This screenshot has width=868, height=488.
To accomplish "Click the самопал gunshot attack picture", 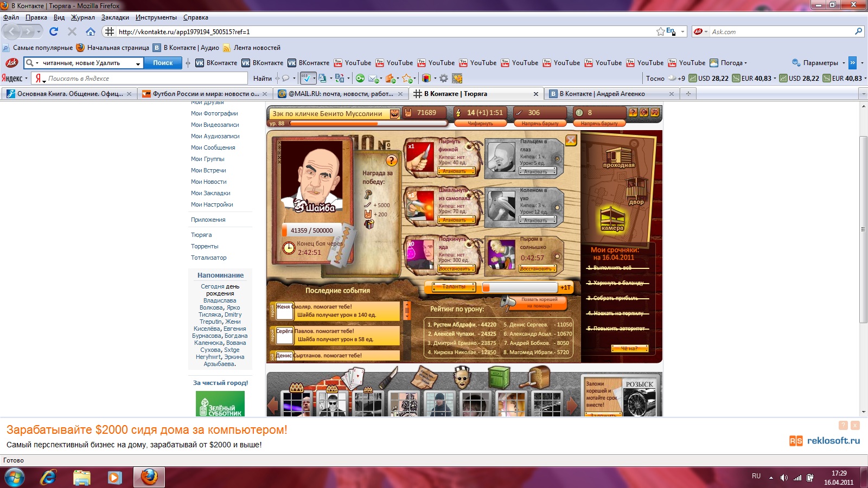I will point(420,206).
